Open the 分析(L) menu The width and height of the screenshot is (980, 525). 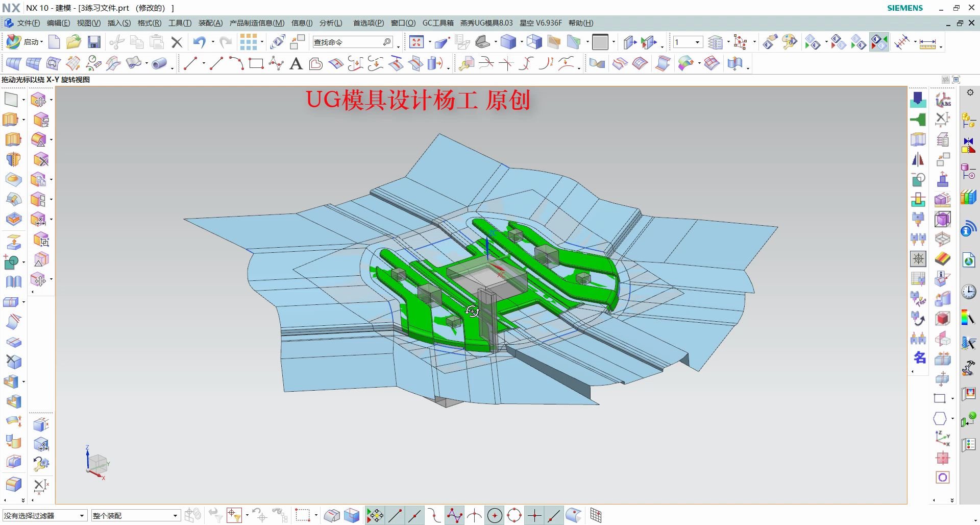[x=330, y=23]
